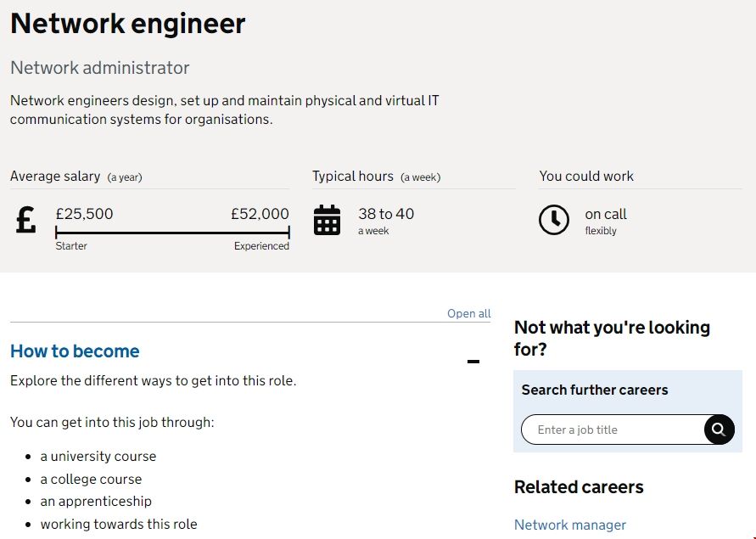Click the calendar typical hours icon
The height and width of the screenshot is (539, 756).
[x=327, y=220]
